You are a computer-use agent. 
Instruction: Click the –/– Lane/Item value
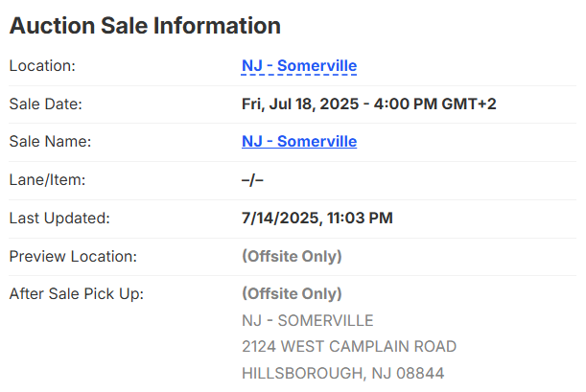[x=252, y=179]
